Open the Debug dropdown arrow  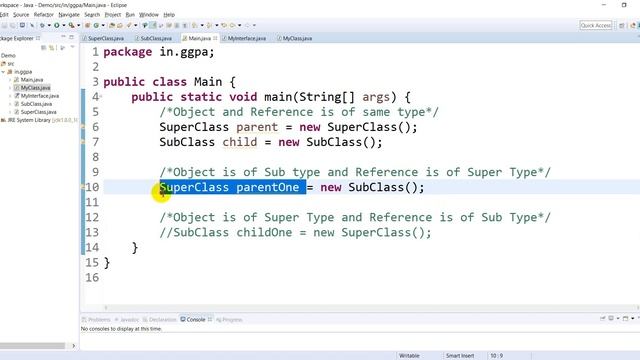[49, 25]
